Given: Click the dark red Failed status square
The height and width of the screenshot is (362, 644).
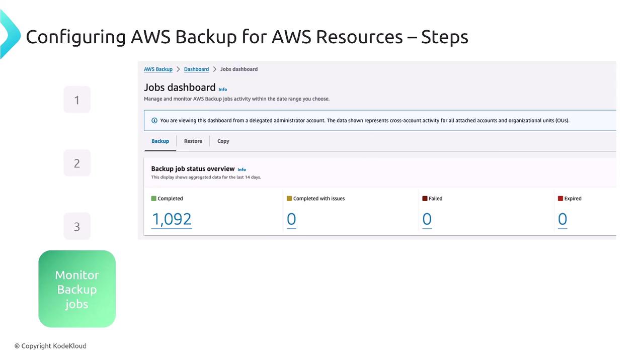Looking at the screenshot, I should 425,199.
